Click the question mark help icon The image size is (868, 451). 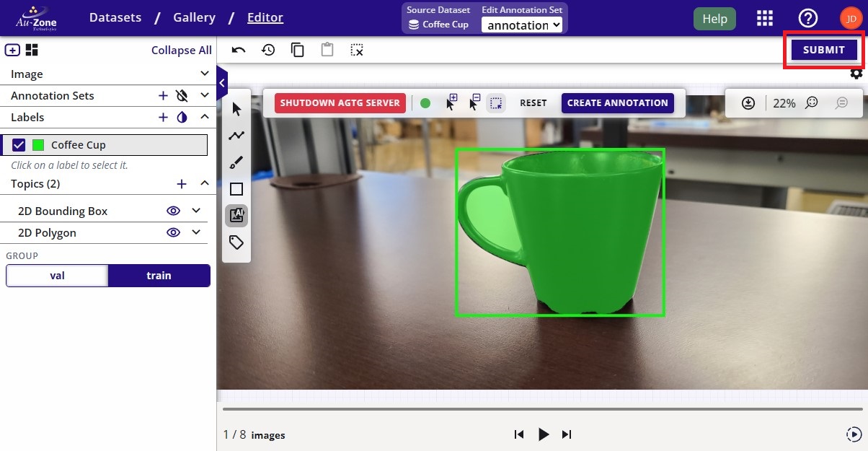(807, 19)
